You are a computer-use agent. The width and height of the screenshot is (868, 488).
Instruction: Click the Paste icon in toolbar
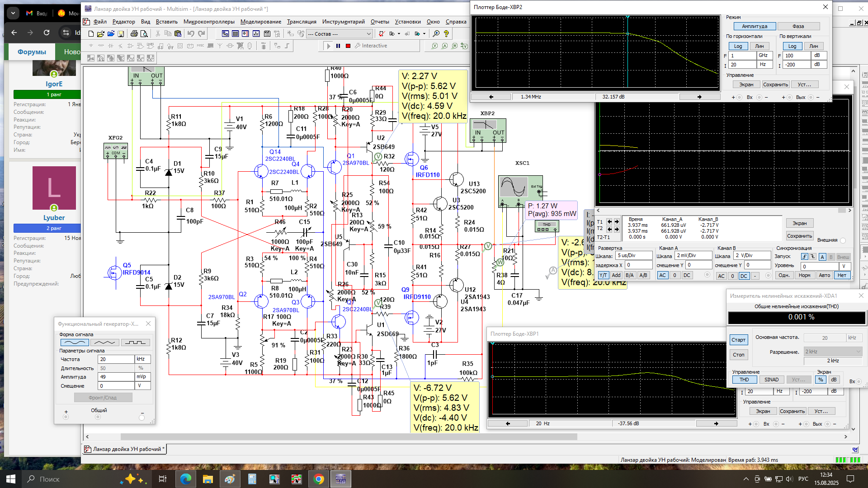(178, 34)
